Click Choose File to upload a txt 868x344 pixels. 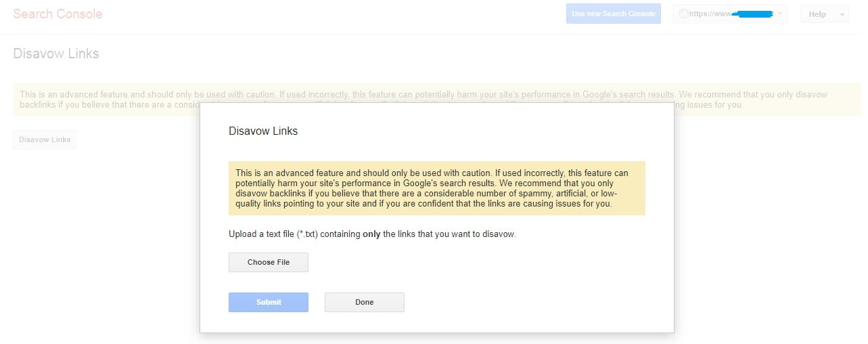[x=269, y=262]
